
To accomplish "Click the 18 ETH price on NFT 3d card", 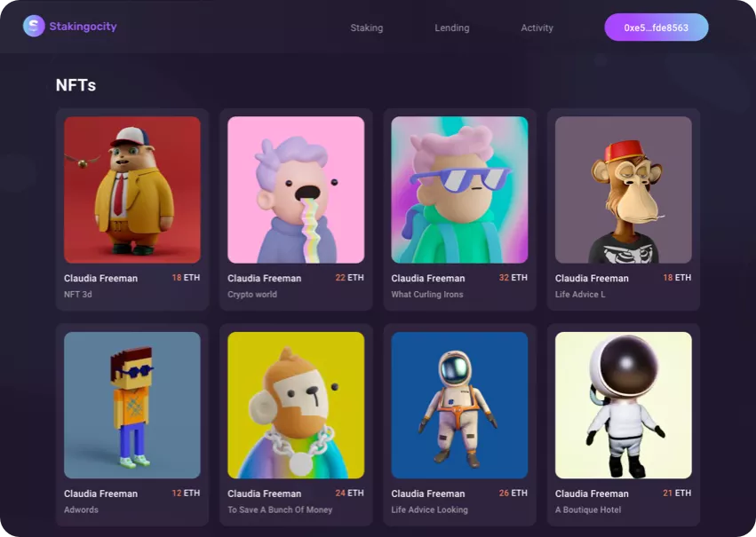I will click(x=186, y=278).
